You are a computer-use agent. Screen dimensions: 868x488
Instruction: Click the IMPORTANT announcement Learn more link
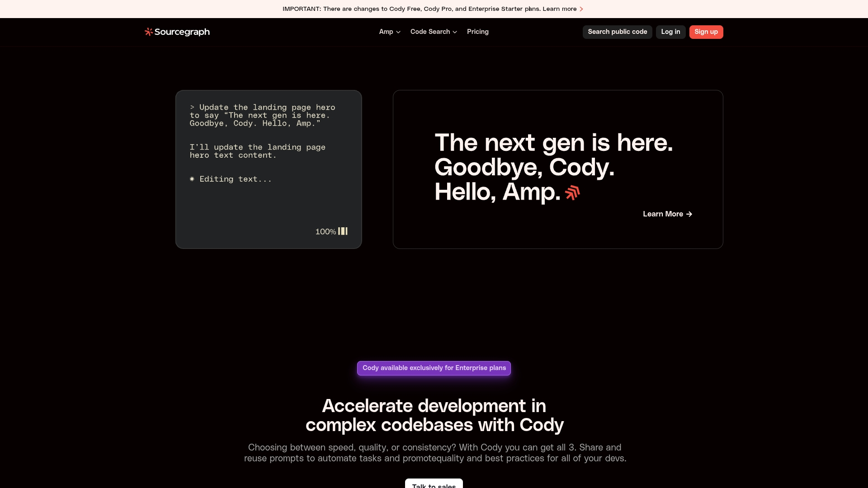[x=559, y=9]
